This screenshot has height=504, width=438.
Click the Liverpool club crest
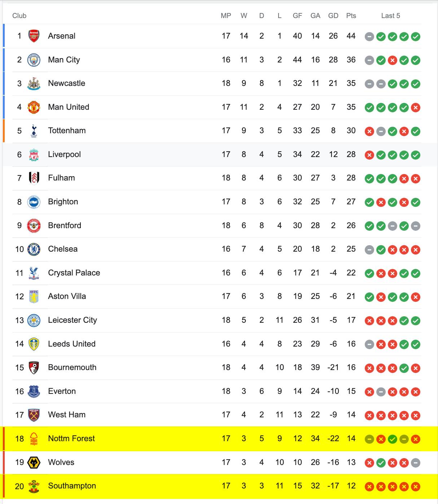[x=34, y=155]
